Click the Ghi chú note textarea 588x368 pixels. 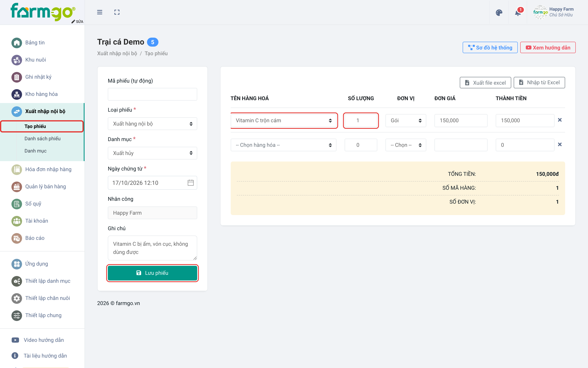pos(152,248)
